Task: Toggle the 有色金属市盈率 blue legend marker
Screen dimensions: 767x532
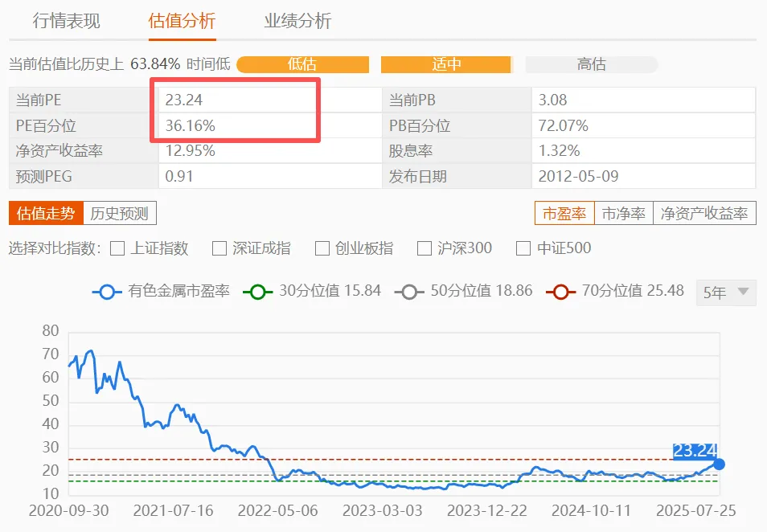Action: tap(107, 292)
